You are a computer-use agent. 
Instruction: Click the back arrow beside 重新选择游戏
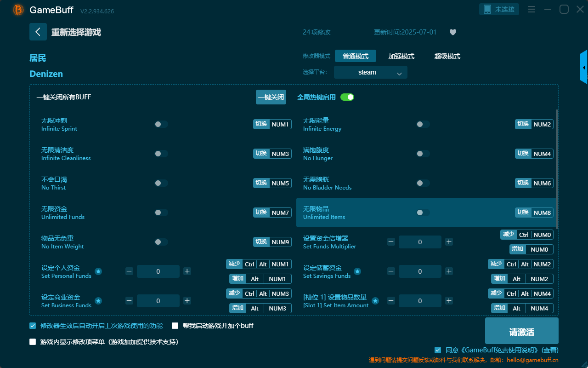[x=38, y=32]
